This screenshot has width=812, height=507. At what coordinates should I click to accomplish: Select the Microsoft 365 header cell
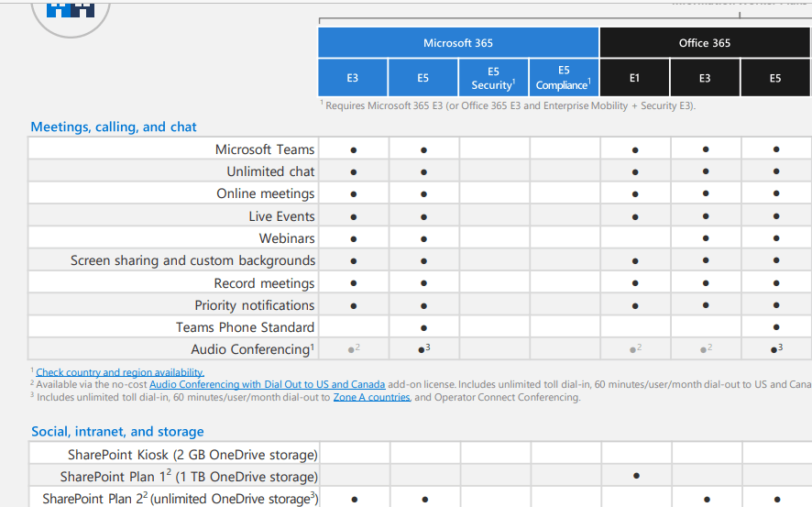click(458, 43)
